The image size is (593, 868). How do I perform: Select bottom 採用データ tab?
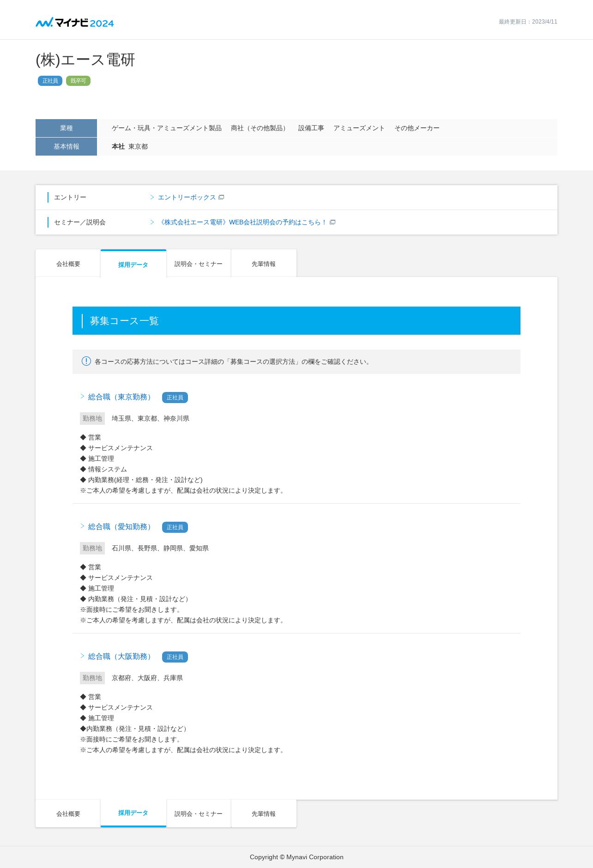(133, 813)
